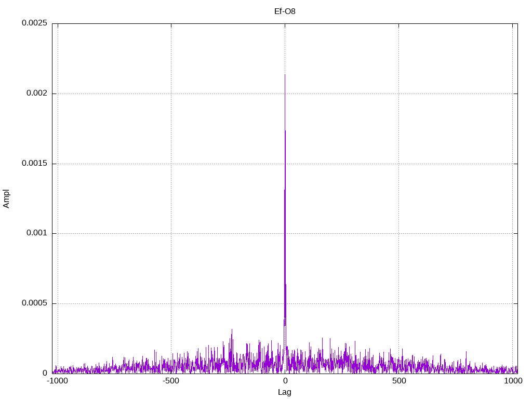Click the 0 label on the y-axis
The width and height of the screenshot is (532, 399).
click(x=45, y=373)
